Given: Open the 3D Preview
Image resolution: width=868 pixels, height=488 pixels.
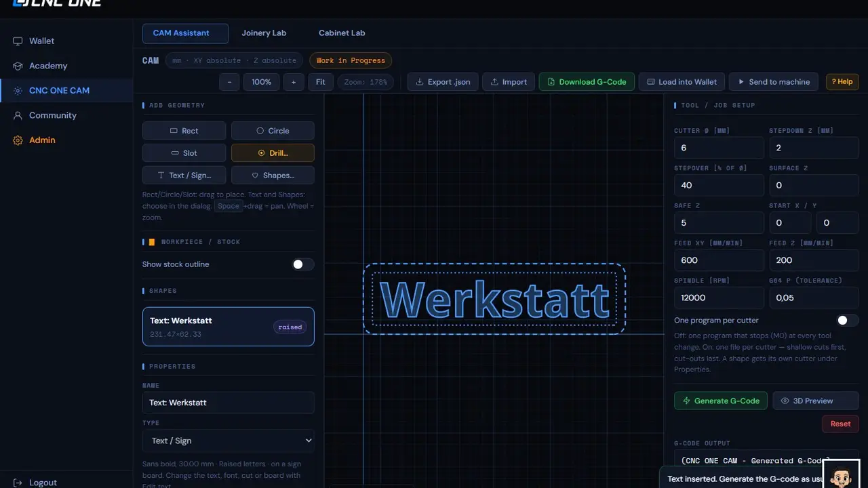Looking at the screenshot, I should pyautogui.click(x=816, y=401).
